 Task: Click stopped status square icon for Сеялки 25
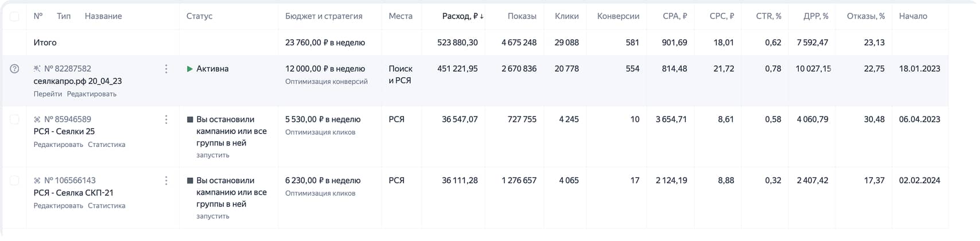point(190,119)
